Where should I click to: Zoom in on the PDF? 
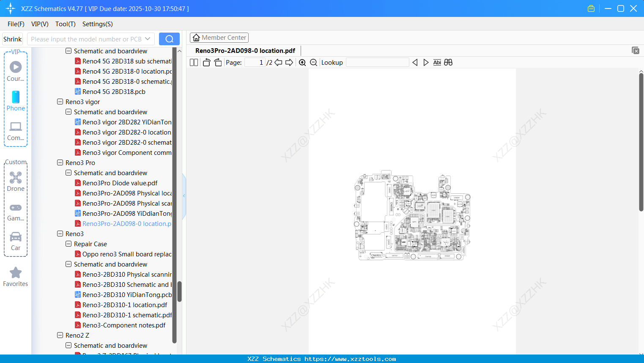click(x=302, y=62)
